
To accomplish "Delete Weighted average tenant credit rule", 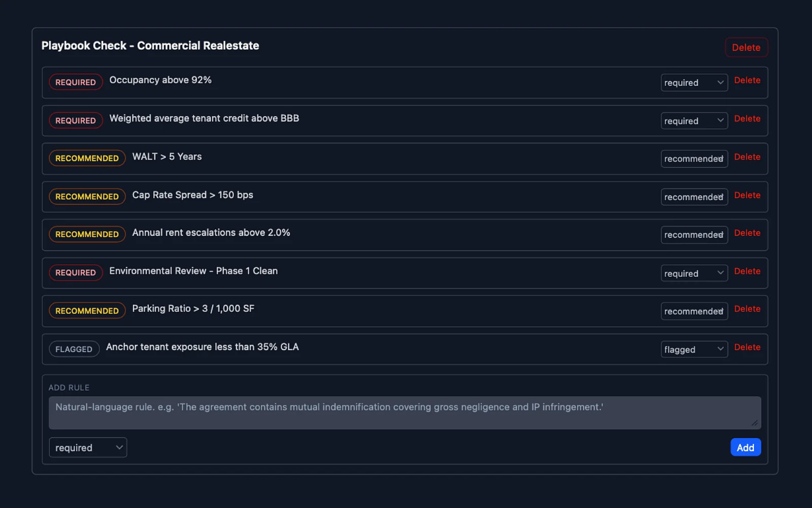I will click(747, 118).
